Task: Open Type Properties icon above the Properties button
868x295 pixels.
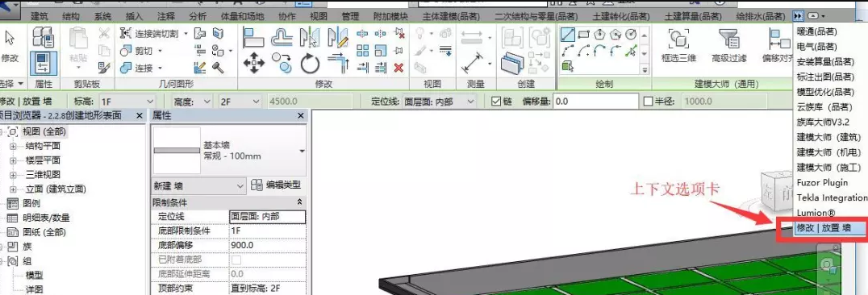Action: 43,37
